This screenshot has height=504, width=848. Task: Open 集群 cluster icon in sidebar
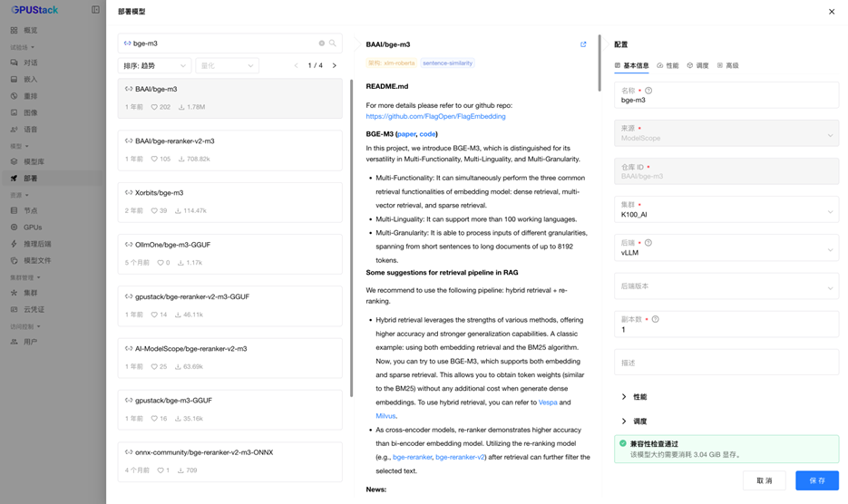coord(15,293)
